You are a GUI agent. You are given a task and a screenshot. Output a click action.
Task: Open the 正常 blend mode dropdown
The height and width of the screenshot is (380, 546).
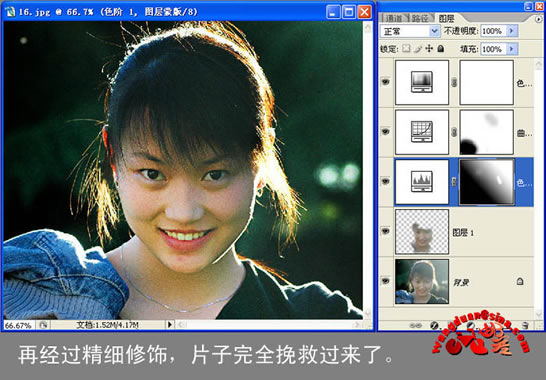pyautogui.click(x=410, y=31)
